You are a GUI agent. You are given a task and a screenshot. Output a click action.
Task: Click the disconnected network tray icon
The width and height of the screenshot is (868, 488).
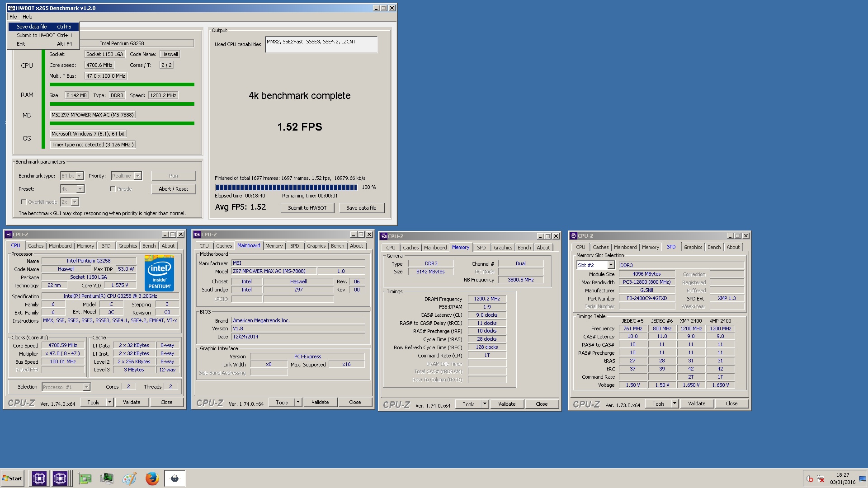coord(821,479)
